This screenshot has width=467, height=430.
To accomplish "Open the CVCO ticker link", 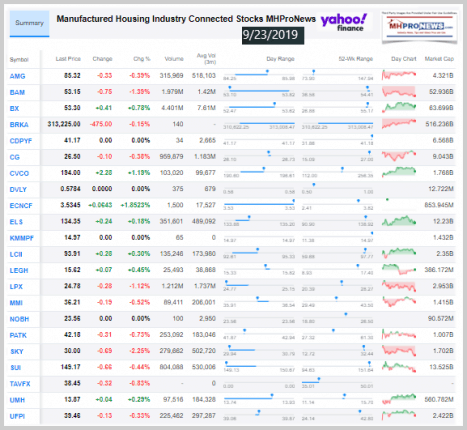I will [x=19, y=173].
